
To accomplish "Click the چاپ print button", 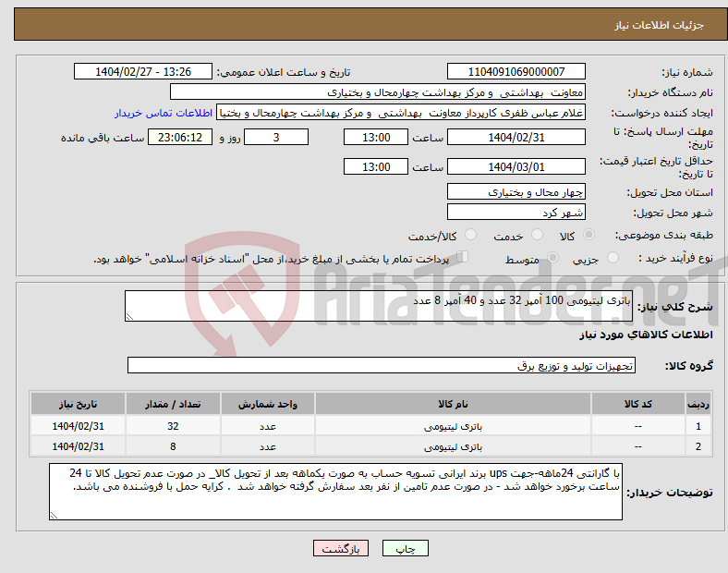I will pos(406,548).
